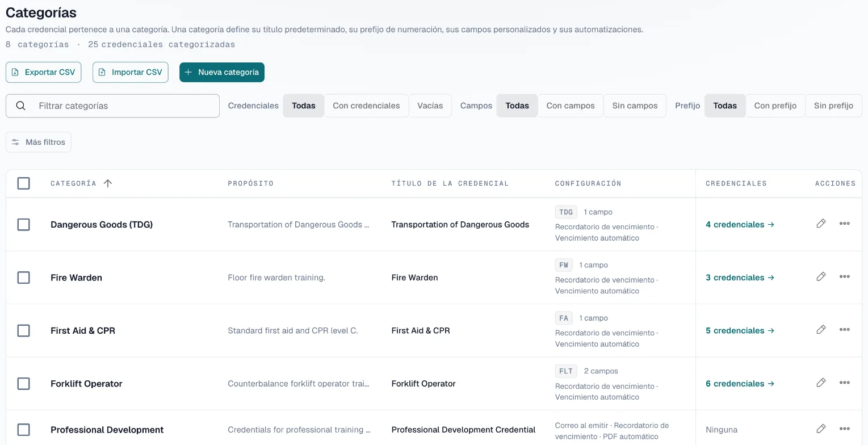Click the Ninguna text for Professional Development
868x445 pixels.
722,430
